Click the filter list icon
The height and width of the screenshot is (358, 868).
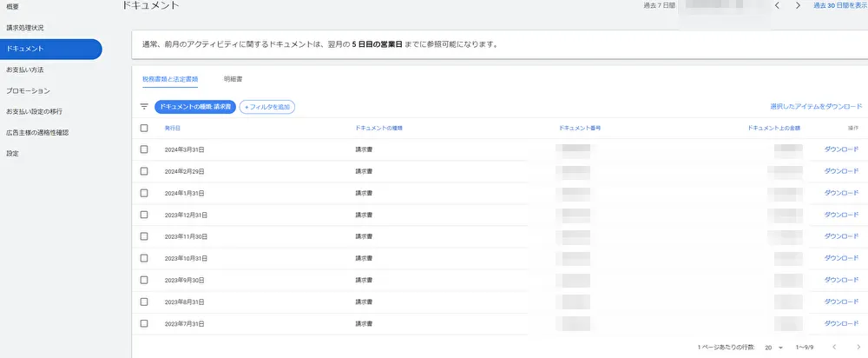[144, 106]
